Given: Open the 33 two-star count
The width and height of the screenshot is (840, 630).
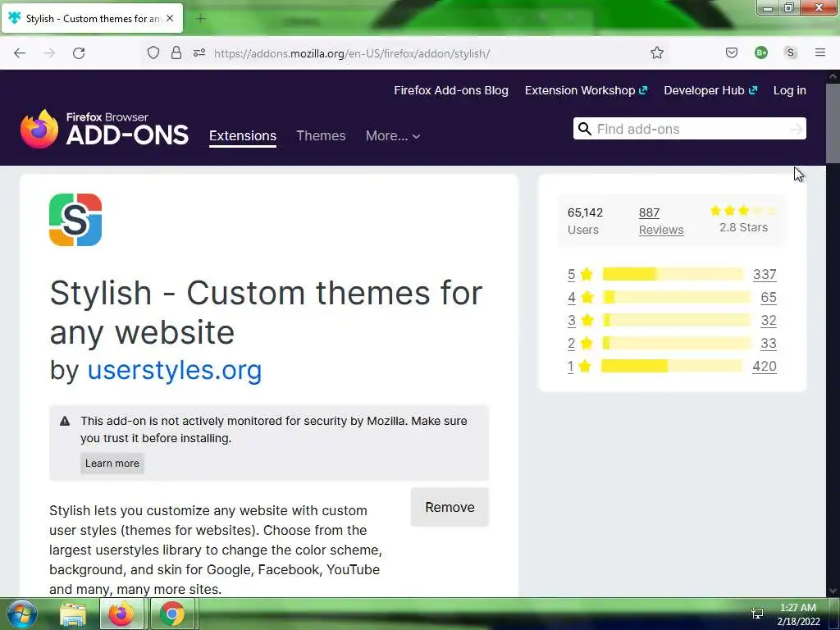Looking at the screenshot, I should pyautogui.click(x=769, y=344).
